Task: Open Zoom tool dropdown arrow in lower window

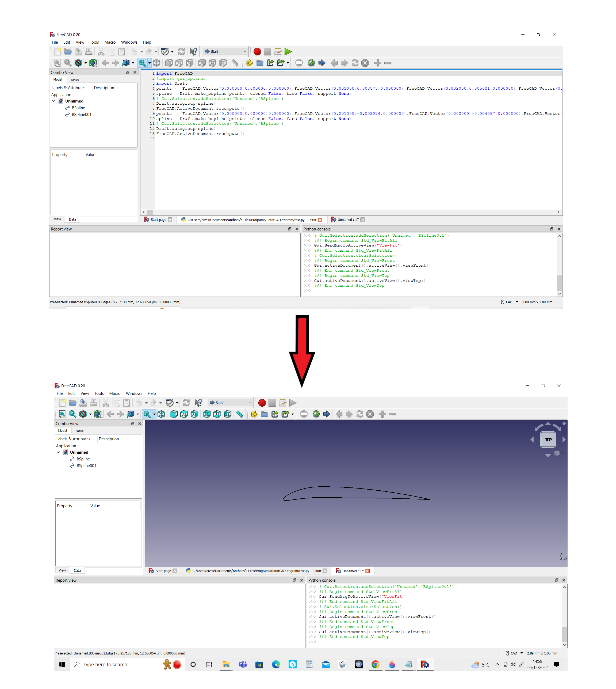Action: (x=154, y=414)
